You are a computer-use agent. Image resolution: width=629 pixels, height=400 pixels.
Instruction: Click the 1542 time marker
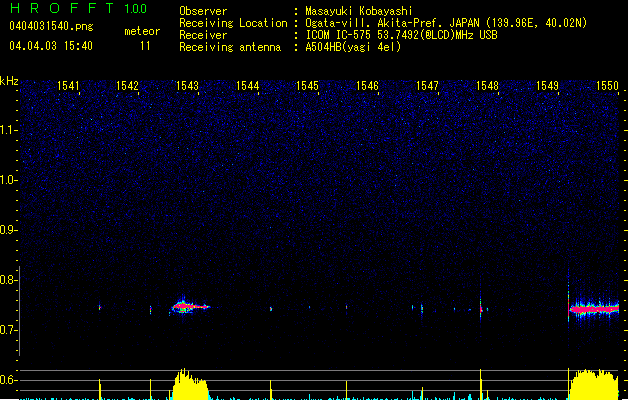[127, 86]
